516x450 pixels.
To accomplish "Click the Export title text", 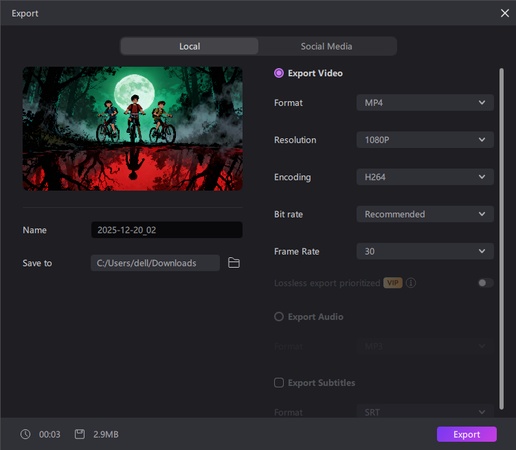I will [25, 13].
